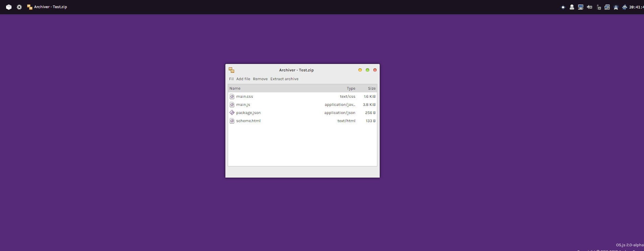The width and height of the screenshot is (644, 251).
Task: Open the user profile tray icon
Action: (x=572, y=7)
